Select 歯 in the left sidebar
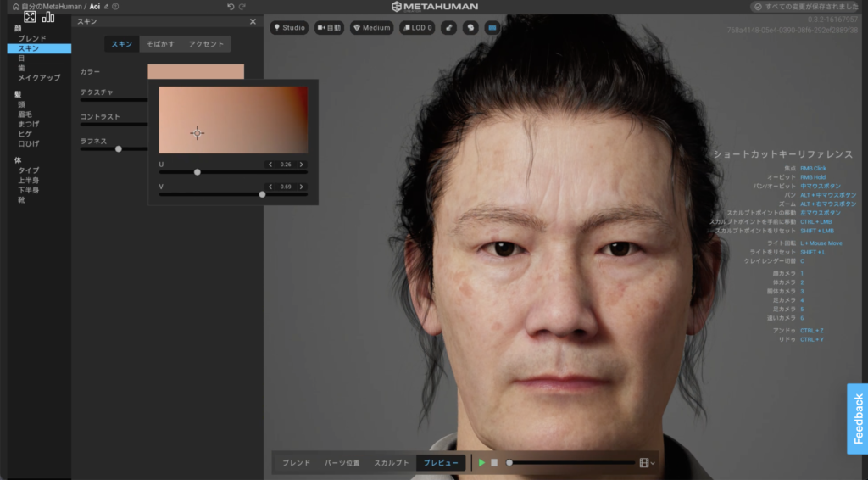Image resolution: width=868 pixels, height=480 pixels. 21,68
